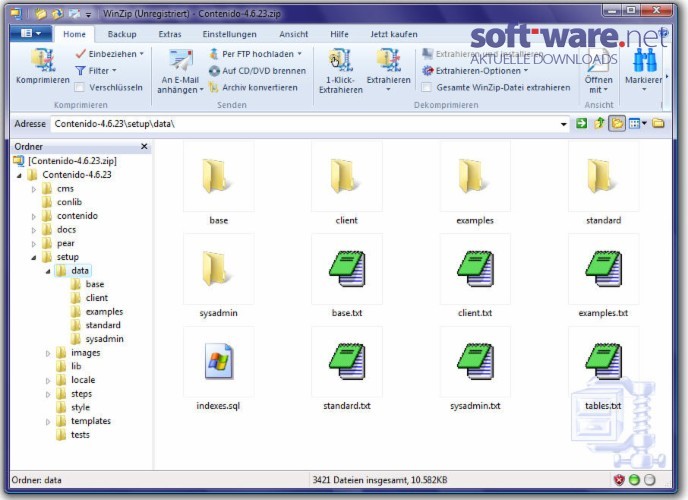Image resolution: width=688 pixels, height=500 pixels.
Task: Collapse the Contenido-4.6.23 tree node
Action: pos(19,175)
